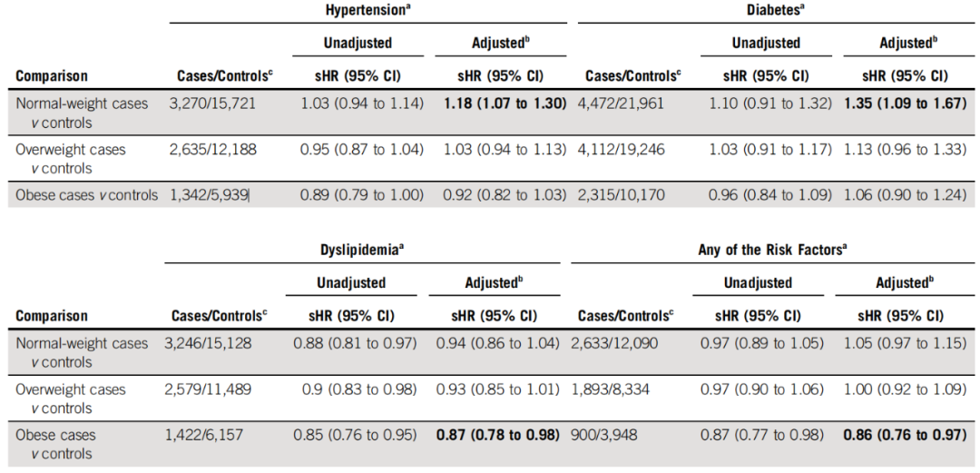This screenshot has height=473, width=980.
Task: Click the 900/3,948 cases/controls cell
Action: [x=604, y=435]
